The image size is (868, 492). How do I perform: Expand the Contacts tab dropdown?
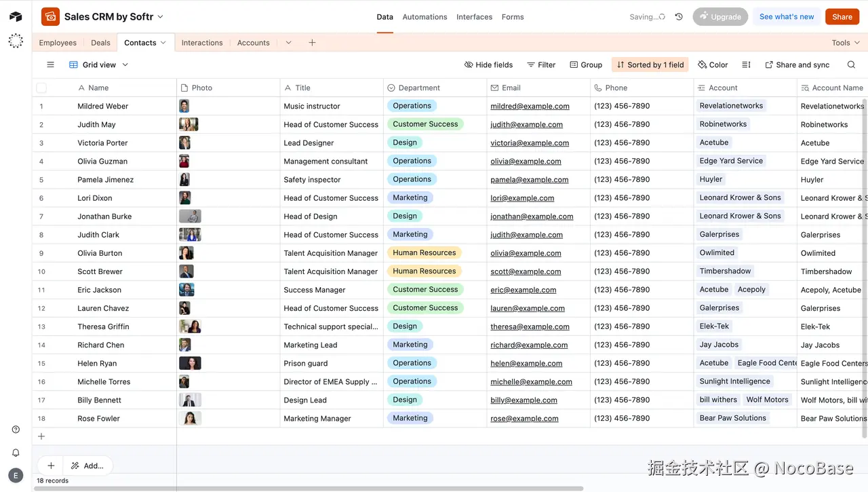163,42
